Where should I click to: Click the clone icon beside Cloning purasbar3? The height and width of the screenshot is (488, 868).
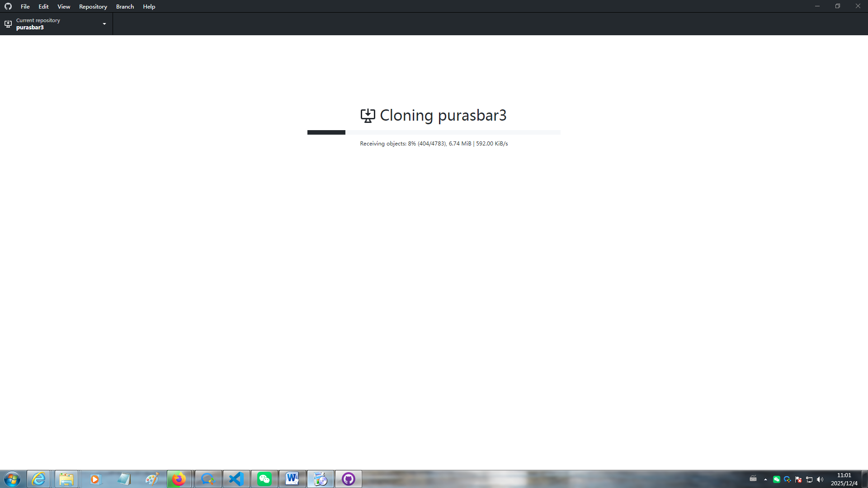point(368,116)
